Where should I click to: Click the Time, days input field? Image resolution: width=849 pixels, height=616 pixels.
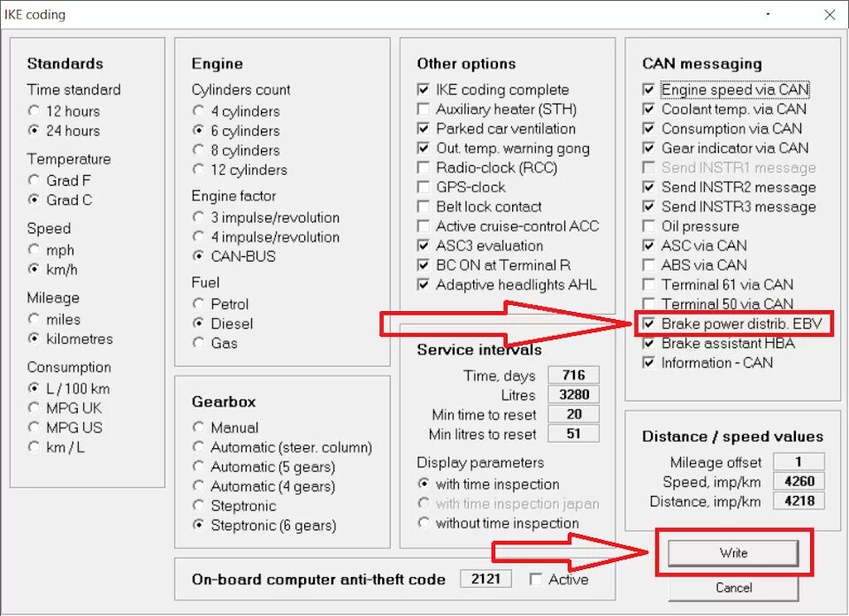(574, 375)
